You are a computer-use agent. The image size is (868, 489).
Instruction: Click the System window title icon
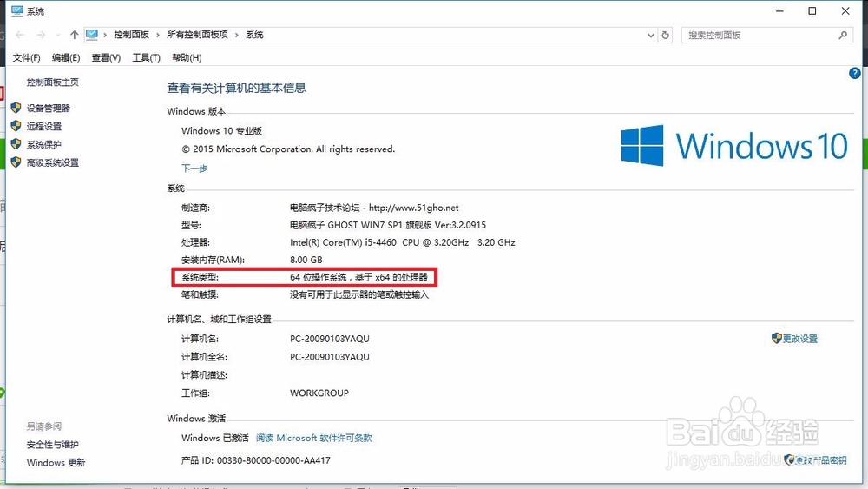[17, 10]
